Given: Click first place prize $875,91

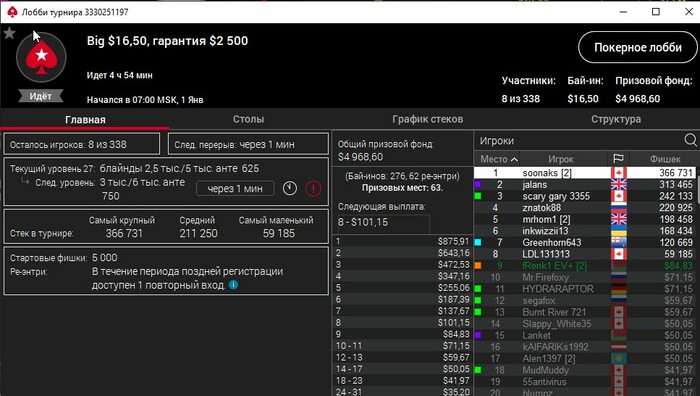Looking at the screenshot, I should pyautogui.click(x=453, y=242).
